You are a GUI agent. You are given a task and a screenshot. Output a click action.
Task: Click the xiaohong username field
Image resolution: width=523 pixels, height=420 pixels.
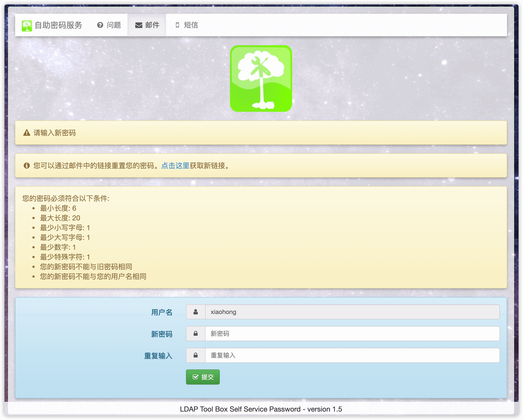[x=352, y=312]
